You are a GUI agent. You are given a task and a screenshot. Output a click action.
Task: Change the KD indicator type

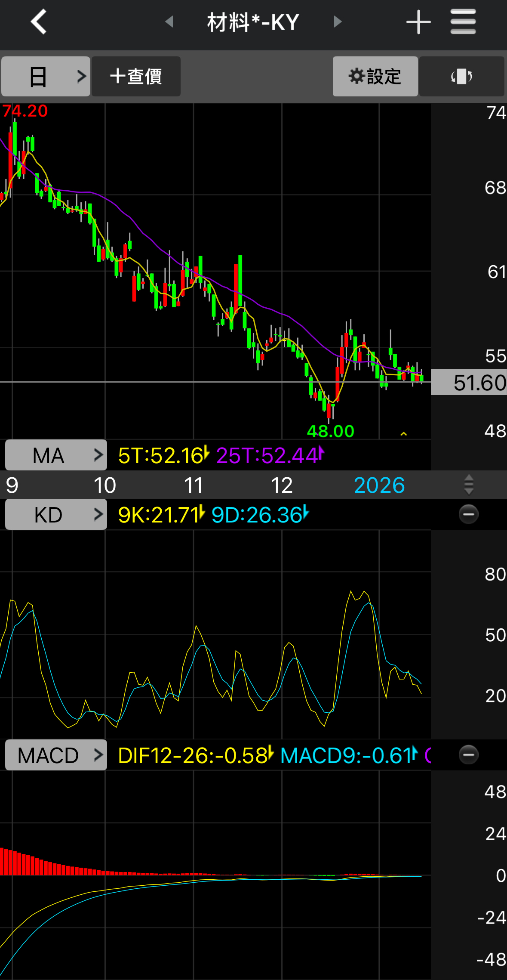pyautogui.click(x=56, y=514)
